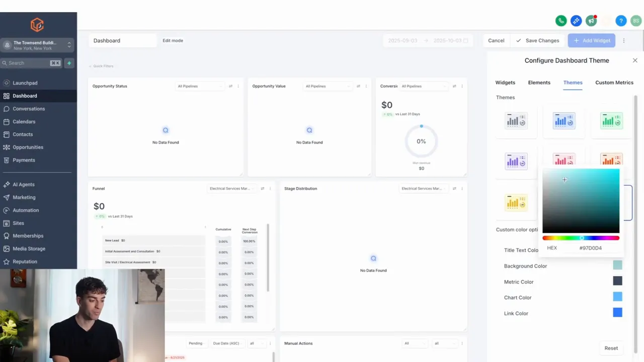Click Reset in theme panel
This screenshot has width=644, height=362.
pyautogui.click(x=611, y=348)
